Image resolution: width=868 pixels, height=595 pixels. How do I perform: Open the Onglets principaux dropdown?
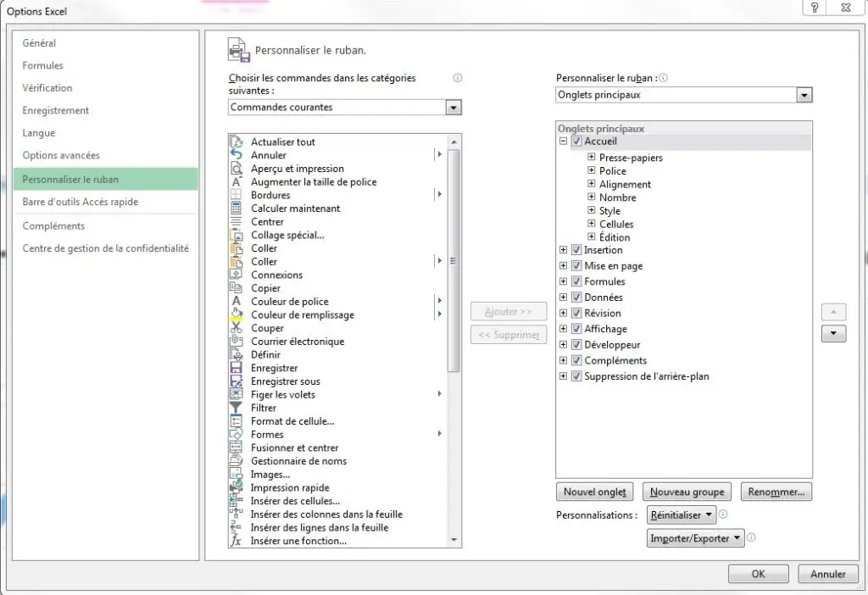(804, 95)
